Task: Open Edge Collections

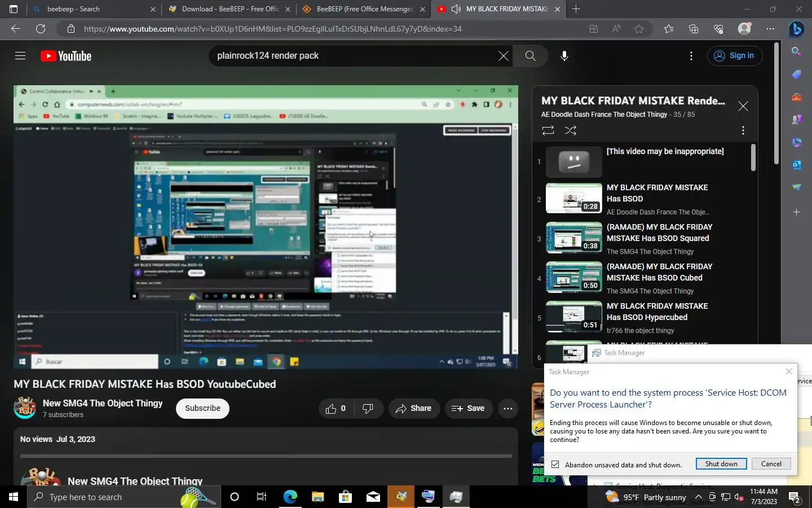Action: [694, 29]
